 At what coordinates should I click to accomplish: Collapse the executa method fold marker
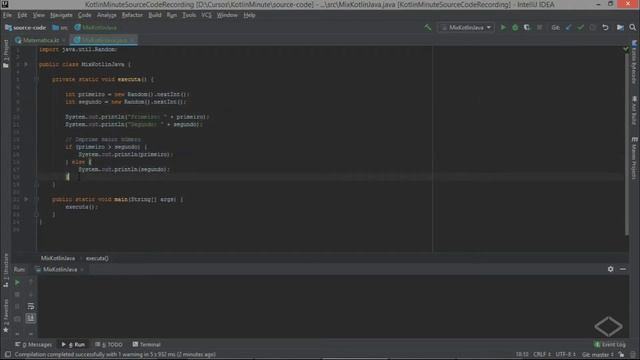tap(36, 79)
